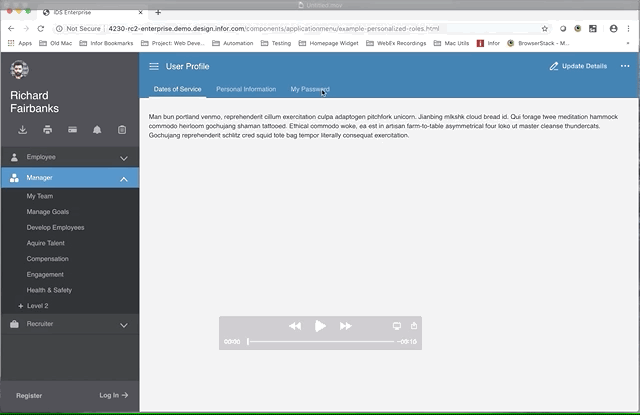Image resolution: width=640 pixels, height=415 pixels.
Task: Click the download icon under the user name
Action: (x=23, y=130)
